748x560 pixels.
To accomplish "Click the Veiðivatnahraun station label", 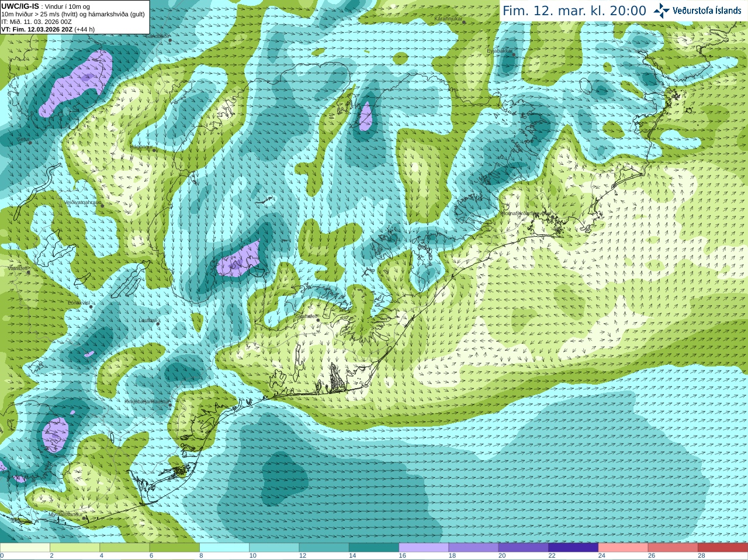I will 82,202.
